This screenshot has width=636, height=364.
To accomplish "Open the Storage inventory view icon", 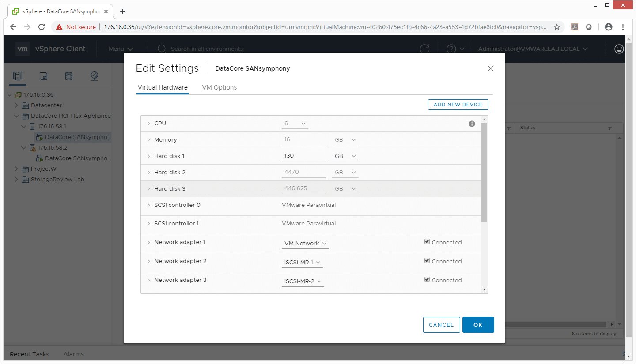I will coord(69,76).
